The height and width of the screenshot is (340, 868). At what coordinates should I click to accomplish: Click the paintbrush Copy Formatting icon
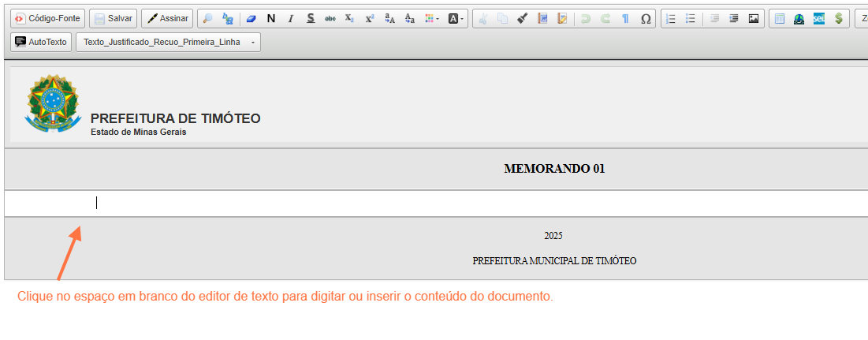tap(523, 18)
